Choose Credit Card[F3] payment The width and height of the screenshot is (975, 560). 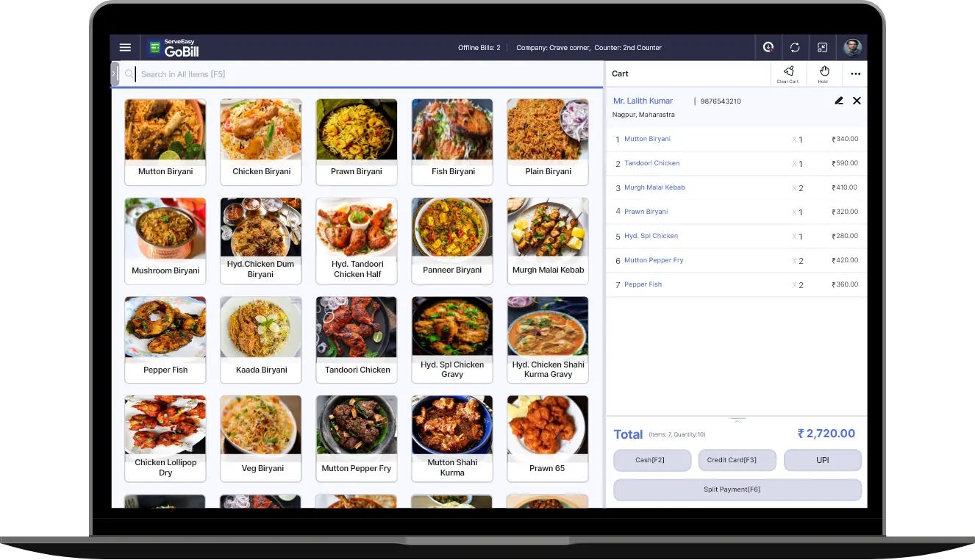(x=737, y=460)
